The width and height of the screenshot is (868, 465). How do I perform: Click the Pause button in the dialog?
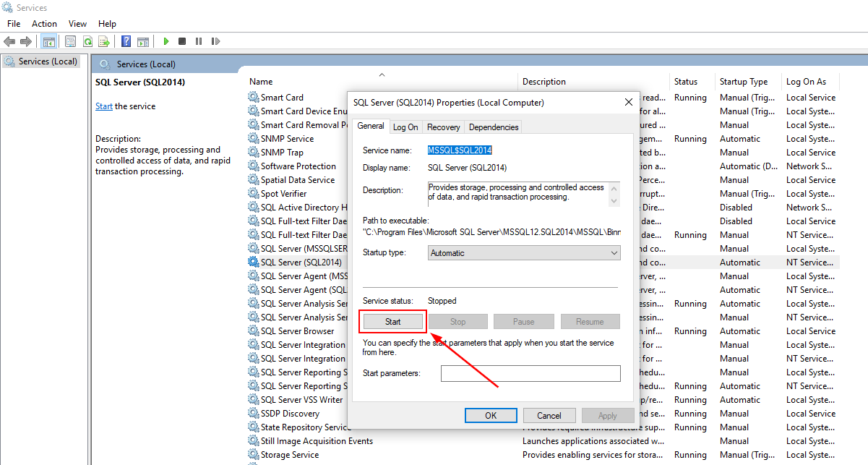coord(524,322)
